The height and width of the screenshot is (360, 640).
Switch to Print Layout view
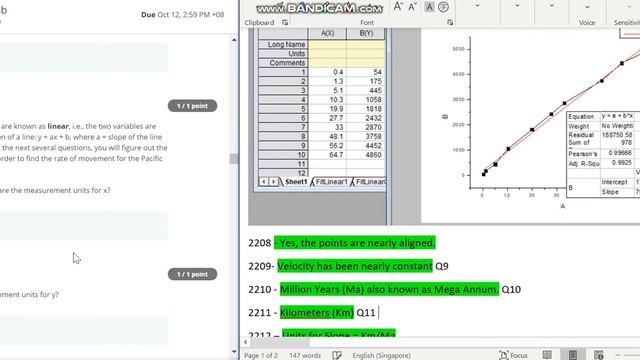coord(573,355)
